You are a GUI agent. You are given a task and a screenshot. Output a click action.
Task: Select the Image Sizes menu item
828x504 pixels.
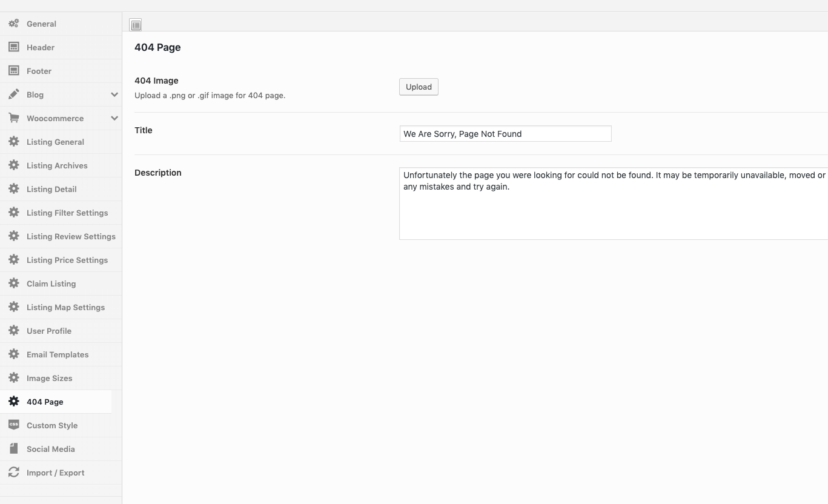49,378
